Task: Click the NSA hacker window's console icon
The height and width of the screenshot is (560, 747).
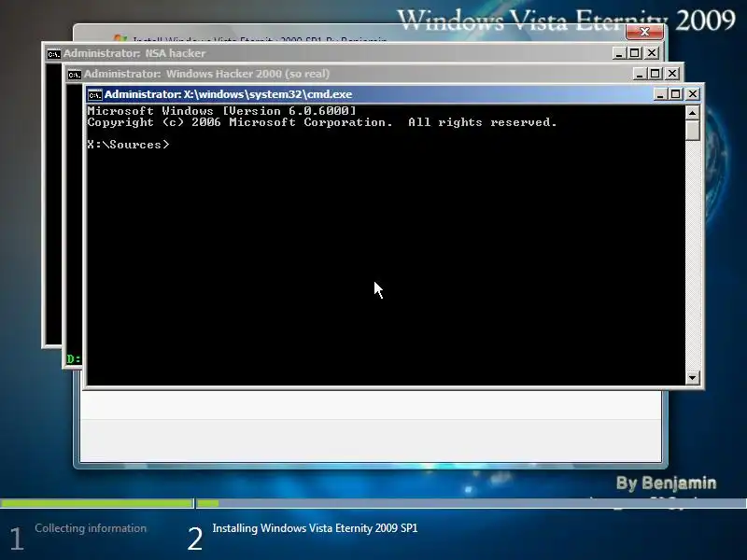Action: coord(54,54)
